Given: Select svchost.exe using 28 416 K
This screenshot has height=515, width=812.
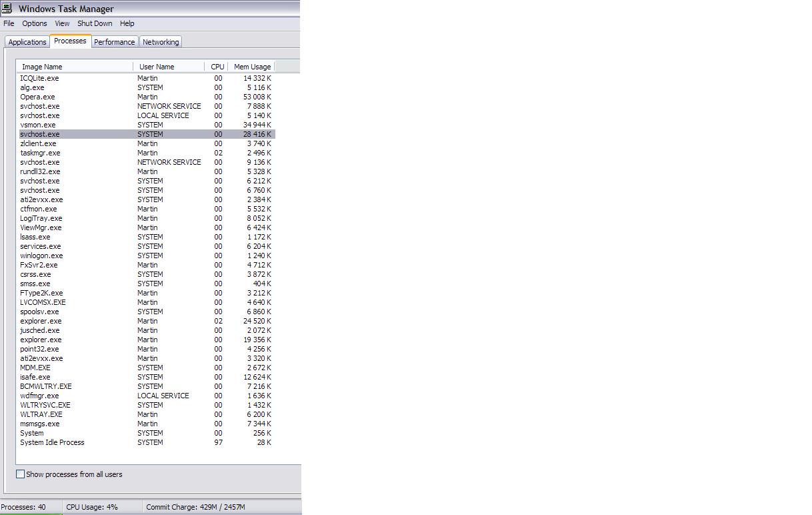Looking at the screenshot, I should point(146,134).
